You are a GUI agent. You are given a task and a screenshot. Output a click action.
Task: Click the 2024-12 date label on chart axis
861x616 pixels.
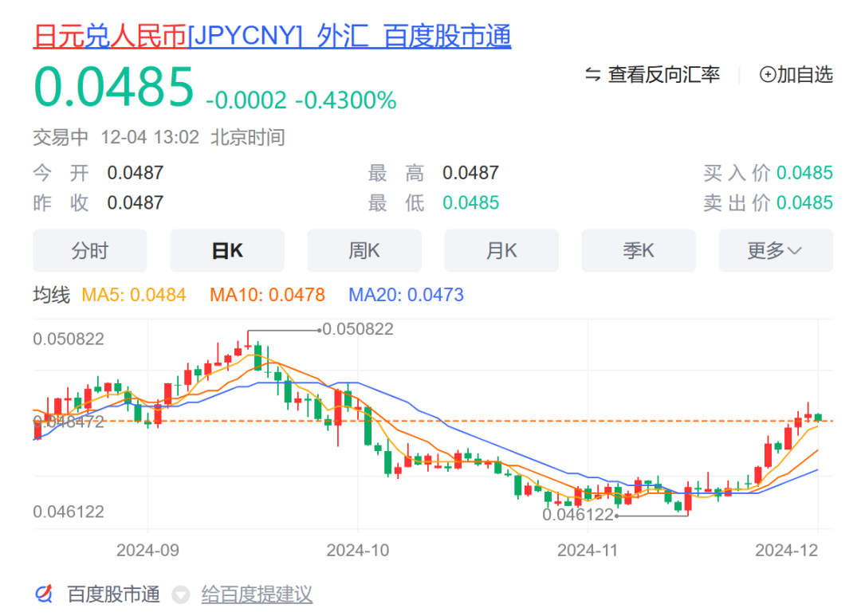coord(786,550)
